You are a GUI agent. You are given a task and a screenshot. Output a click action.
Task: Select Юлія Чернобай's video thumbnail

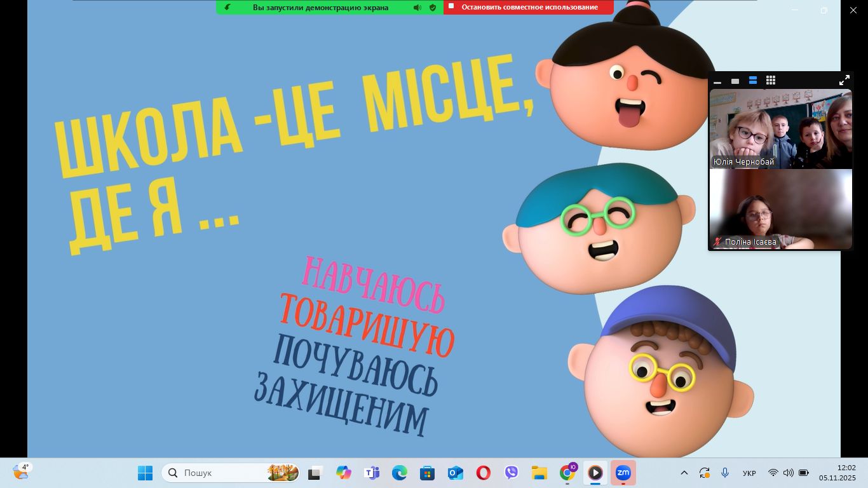point(780,129)
